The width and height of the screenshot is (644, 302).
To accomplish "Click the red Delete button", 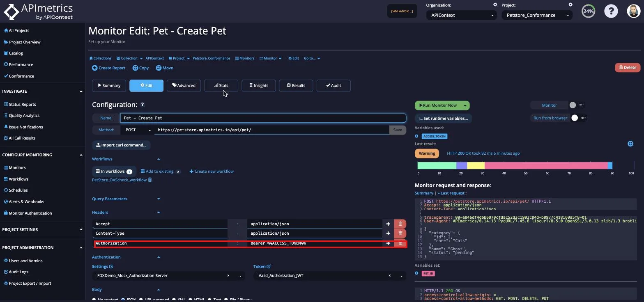I will [x=627, y=67].
